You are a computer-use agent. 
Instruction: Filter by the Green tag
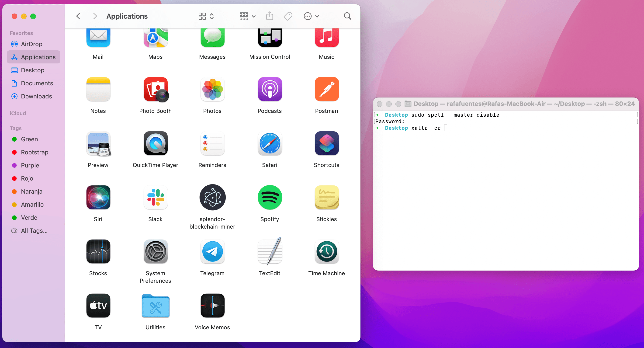(34, 139)
